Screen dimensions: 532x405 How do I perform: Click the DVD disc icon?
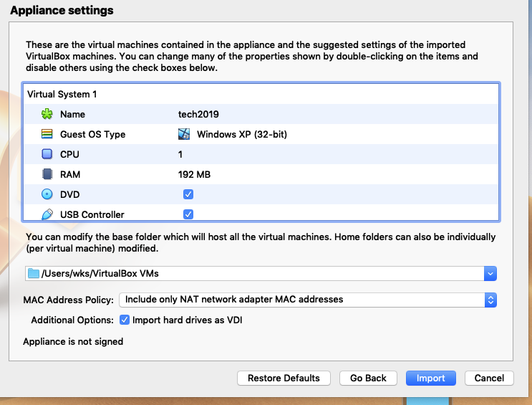[47, 194]
